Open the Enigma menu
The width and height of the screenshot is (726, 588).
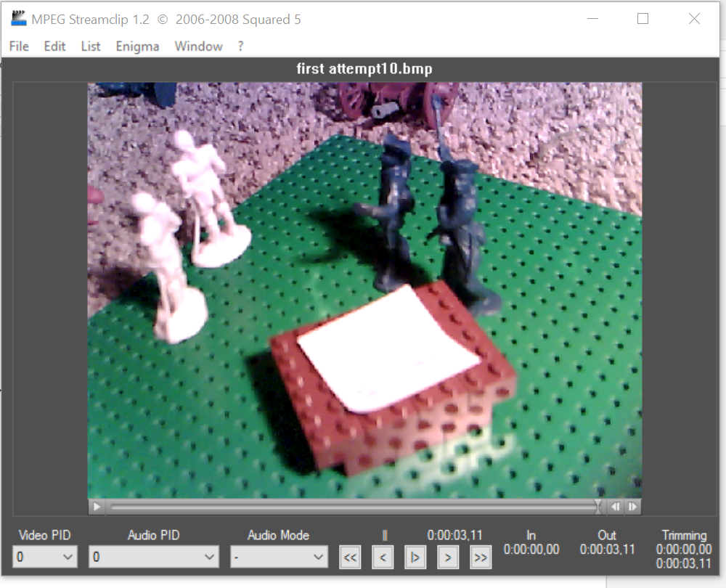pyautogui.click(x=137, y=46)
